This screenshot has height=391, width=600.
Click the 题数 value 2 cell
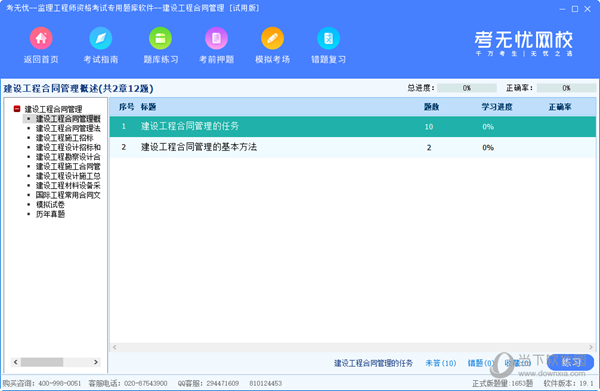click(x=429, y=147)
